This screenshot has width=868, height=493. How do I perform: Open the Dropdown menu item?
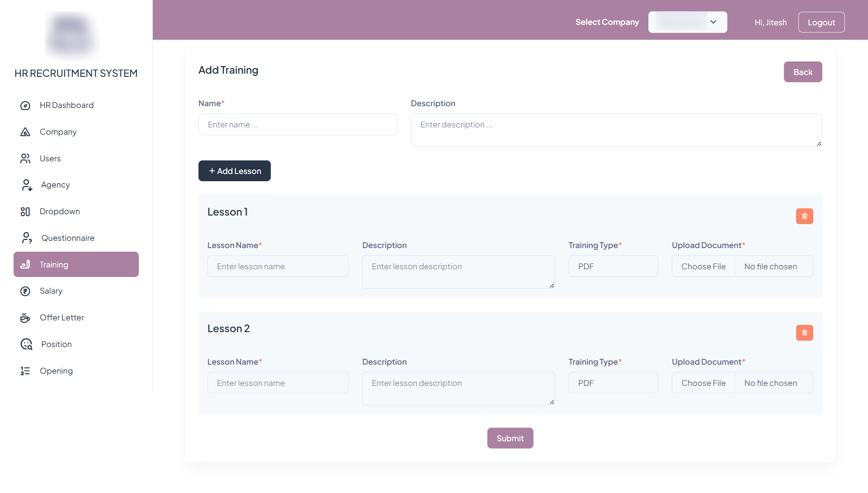[76, 211]
